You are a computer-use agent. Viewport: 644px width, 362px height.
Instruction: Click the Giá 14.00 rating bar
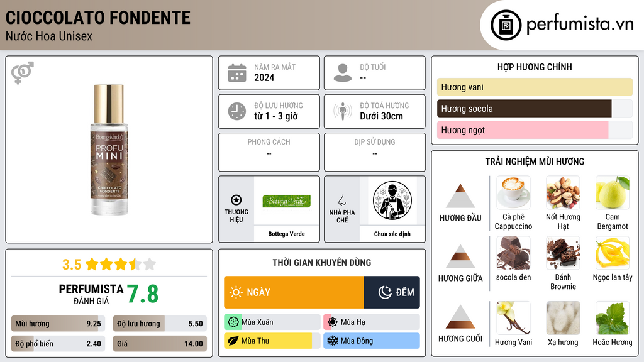(x=160, y=344)
